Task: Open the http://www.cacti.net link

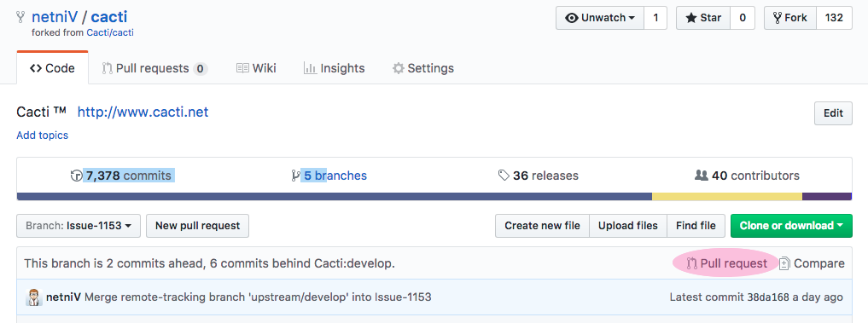Action: point(143,112)
